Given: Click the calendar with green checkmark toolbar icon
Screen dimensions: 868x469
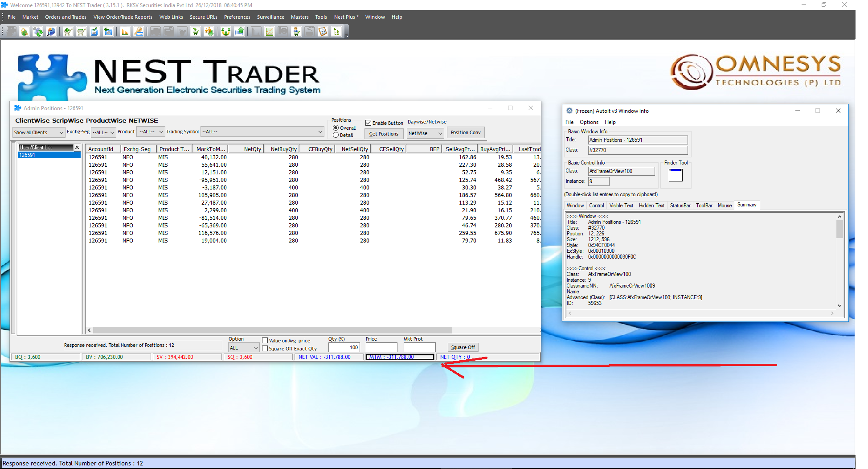Looking at the screenshot, I should pos(94,32).
